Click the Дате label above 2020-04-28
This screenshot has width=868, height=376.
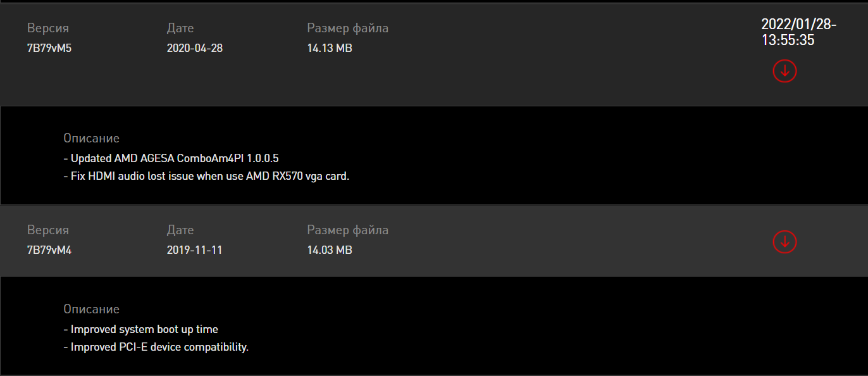pyautogui.click(x=180, y=28)
